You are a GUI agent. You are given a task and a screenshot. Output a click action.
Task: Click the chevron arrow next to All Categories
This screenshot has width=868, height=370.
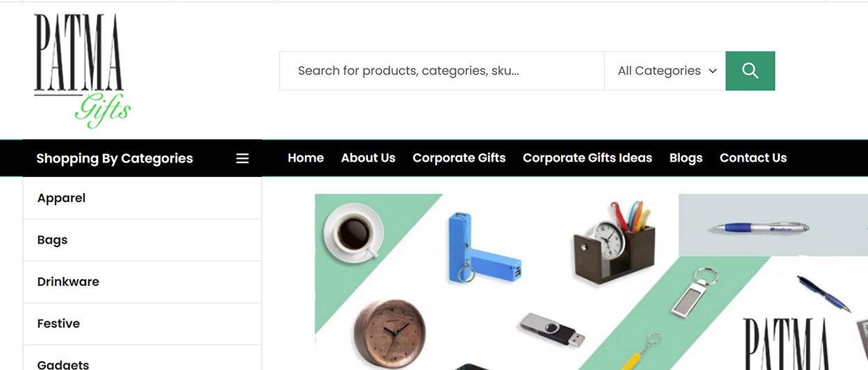tap(712, 71)
